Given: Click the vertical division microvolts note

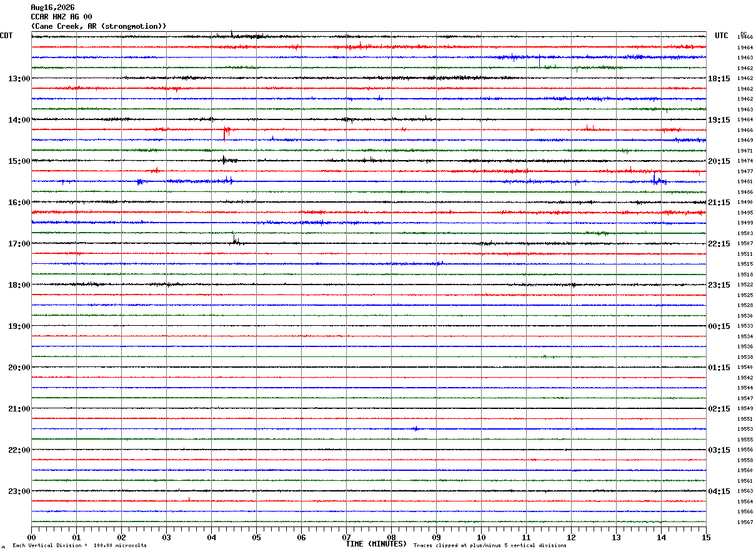Looking at the screenshot, I should click(x=80, y=546).
